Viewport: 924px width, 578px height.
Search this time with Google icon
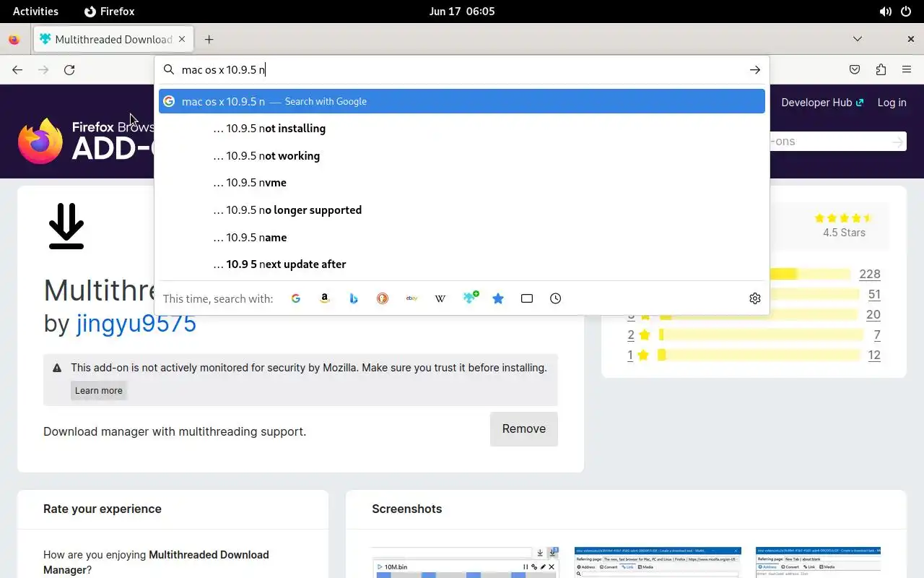coord(295,298)
